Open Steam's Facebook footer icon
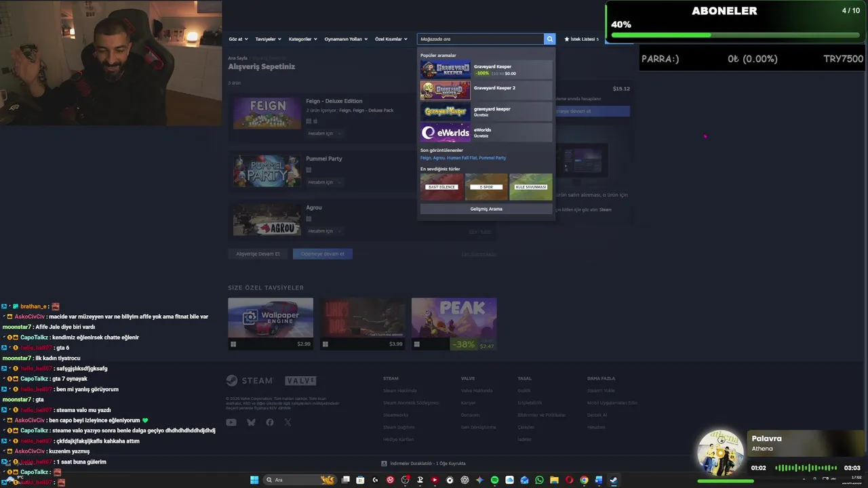Screen dimensions: 868x488 click(x=270, y=422)
